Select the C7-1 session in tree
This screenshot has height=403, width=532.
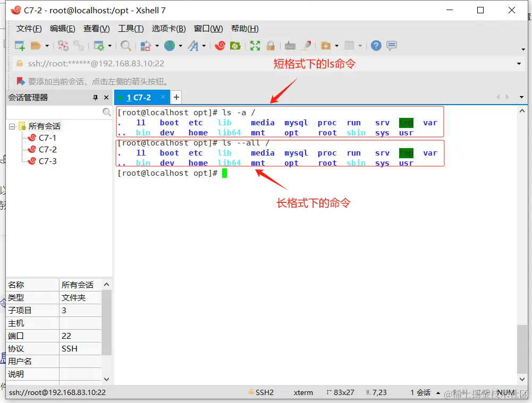pos(47,138)
